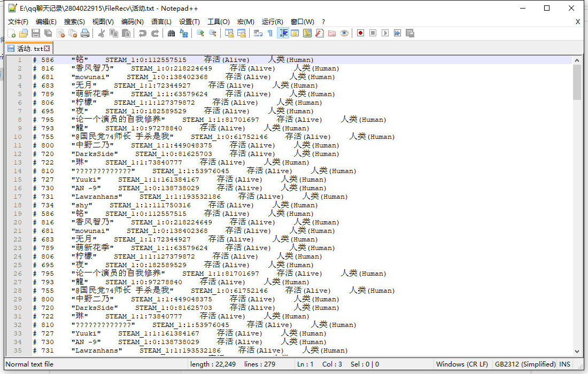Viewport: 588px width, 374px height.
Task: Open the 工具(O) menu
Action: click(x=219, y=22)
